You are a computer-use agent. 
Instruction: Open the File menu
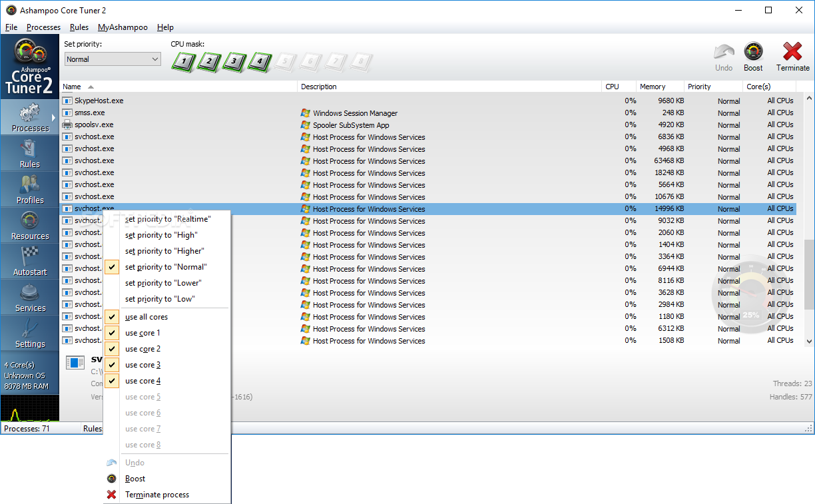click(11, 27)
